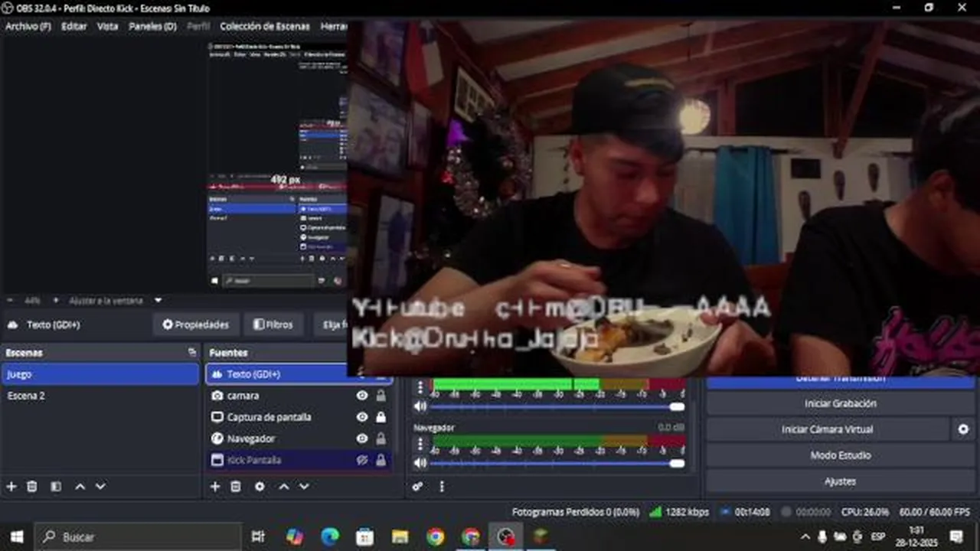Screen dimensions: 980x551
Task: Add a new scene with plus icon
Action: (11, 486)
